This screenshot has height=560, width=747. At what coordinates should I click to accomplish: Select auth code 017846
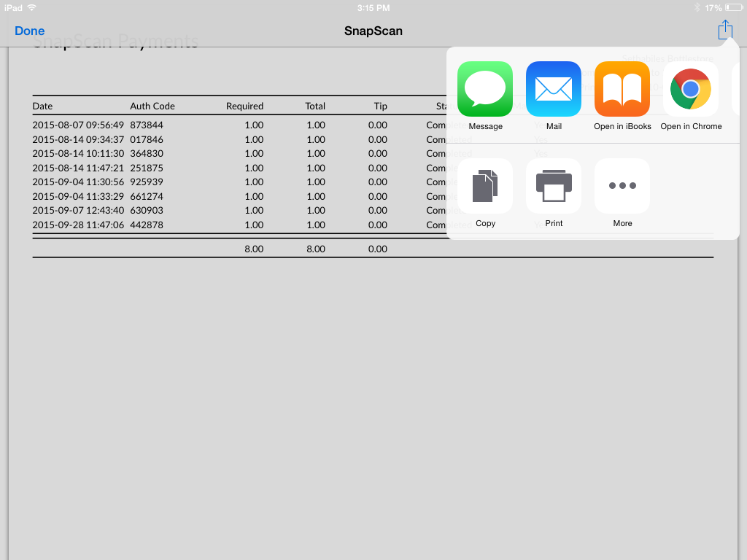(147, 139)
